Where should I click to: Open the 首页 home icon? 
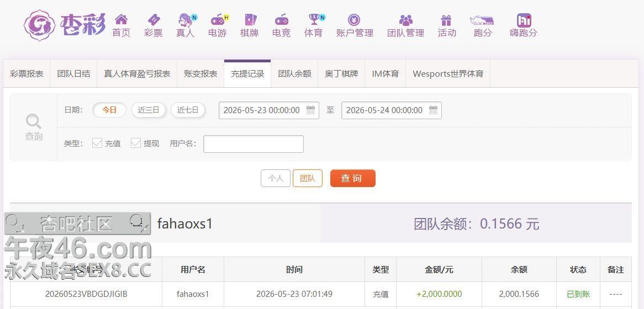pyautogui.click(x=121, y=19)
